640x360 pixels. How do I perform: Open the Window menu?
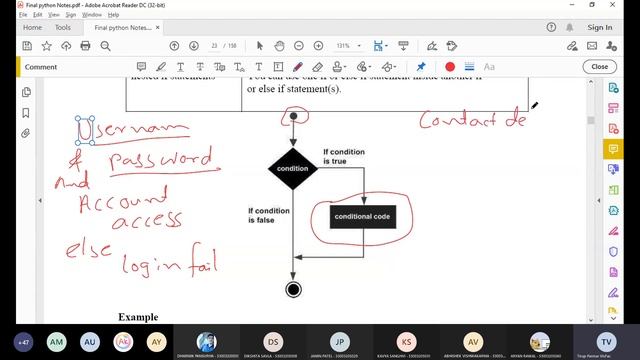(x=91, y=15)
